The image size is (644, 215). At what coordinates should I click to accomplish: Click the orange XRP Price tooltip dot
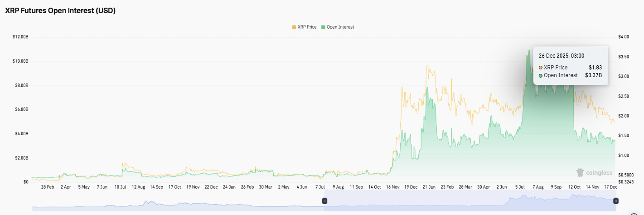(x=541, y=68)
